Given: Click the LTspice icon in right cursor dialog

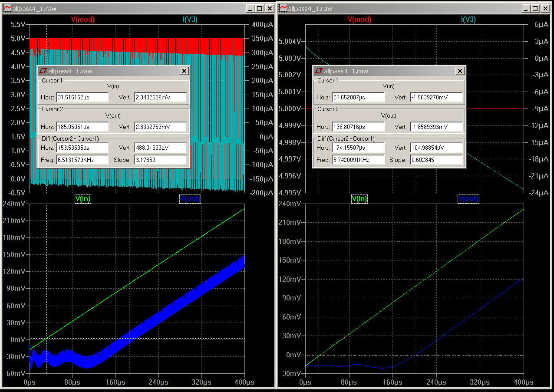Looking at the screenshot, I should (319, 71).
